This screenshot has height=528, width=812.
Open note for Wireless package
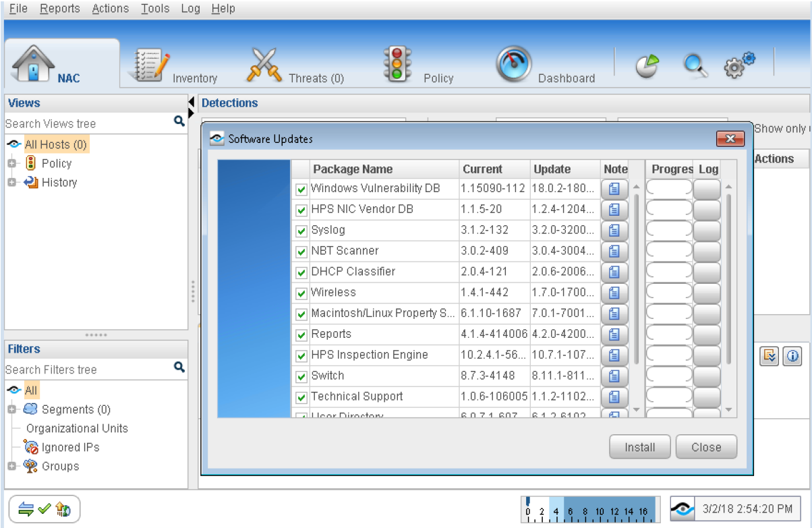(x=614, y=293)
